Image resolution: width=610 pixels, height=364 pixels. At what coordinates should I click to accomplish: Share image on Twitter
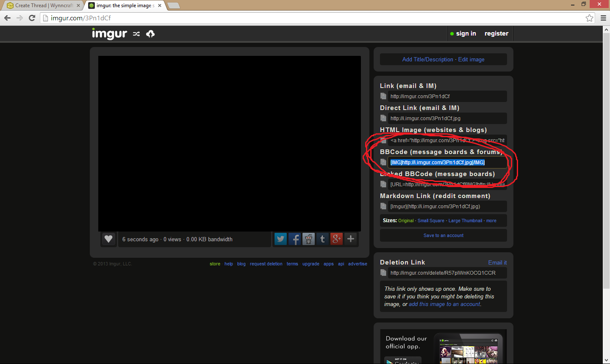point(280,239)
